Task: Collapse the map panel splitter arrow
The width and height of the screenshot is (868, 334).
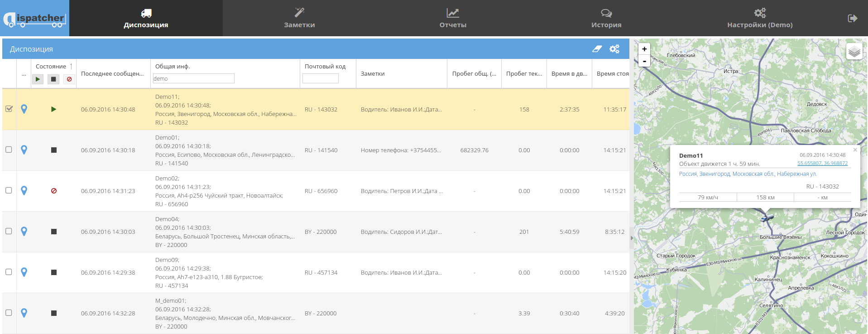Action: click(x=632, y=238)
